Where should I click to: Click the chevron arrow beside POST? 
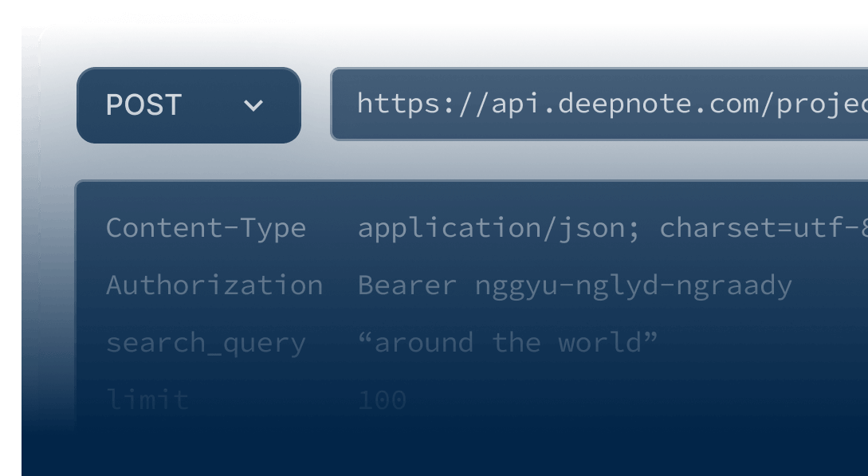[x=253, y=105]
